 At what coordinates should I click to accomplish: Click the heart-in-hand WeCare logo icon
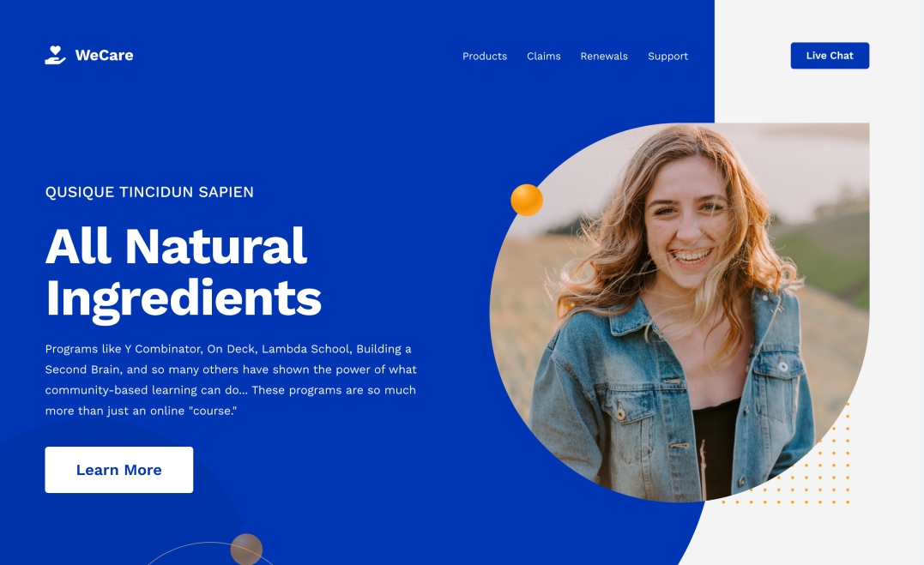[56, 56]
